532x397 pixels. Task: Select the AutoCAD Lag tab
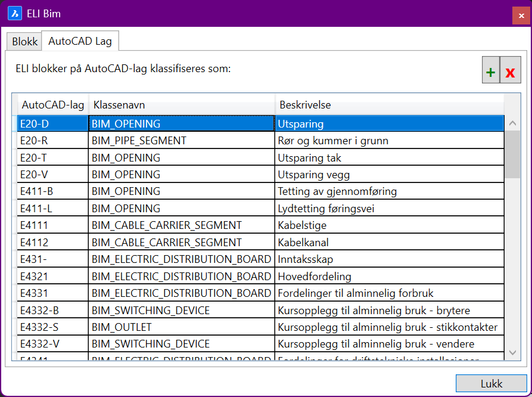coord(80,42)
